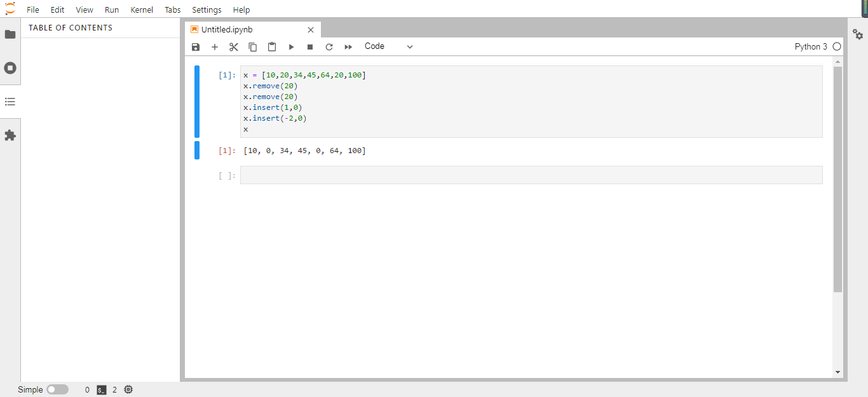Copy the selected cell
This screenshot has height=397, width=868.
(253, 47)
